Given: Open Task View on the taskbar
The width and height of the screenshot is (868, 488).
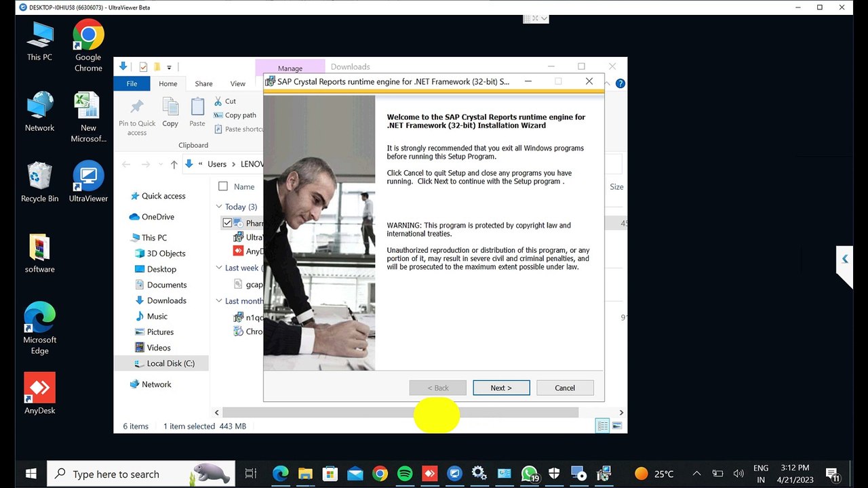Looking at the screenshot, I should coord(250,474).
